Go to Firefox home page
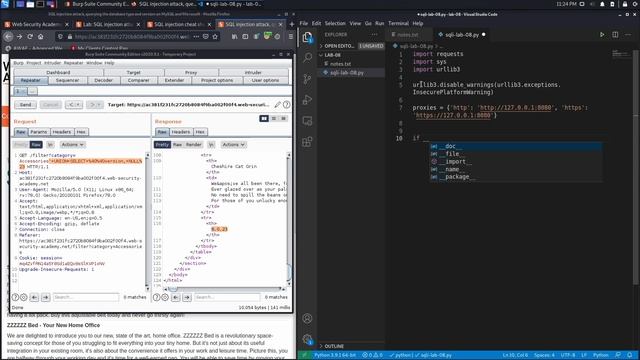This screenshot has width=640, height=360. [40, 37]
